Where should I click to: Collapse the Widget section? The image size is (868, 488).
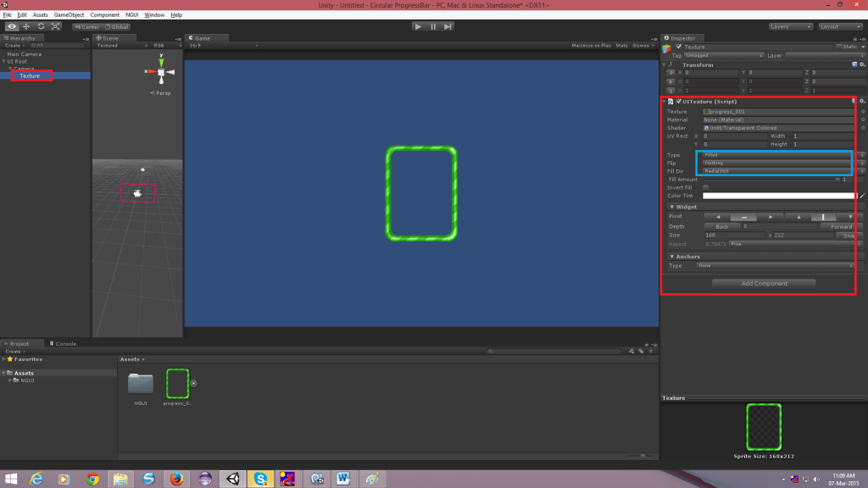[x=672, y=207]
